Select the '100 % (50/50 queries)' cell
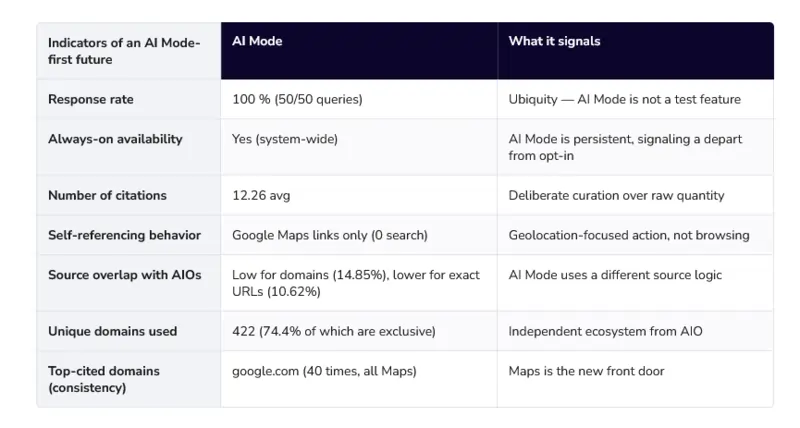 [359, 99]
